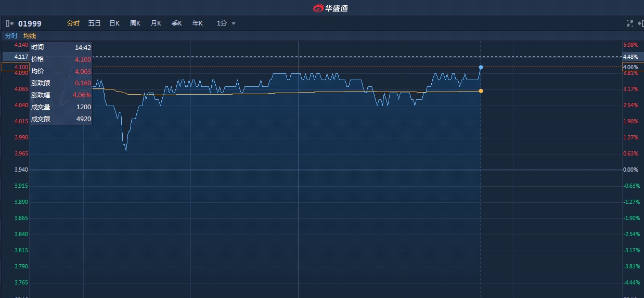Open the 1分 interval dropdown
The image size is (644, 298).
(x=222, y=23)
